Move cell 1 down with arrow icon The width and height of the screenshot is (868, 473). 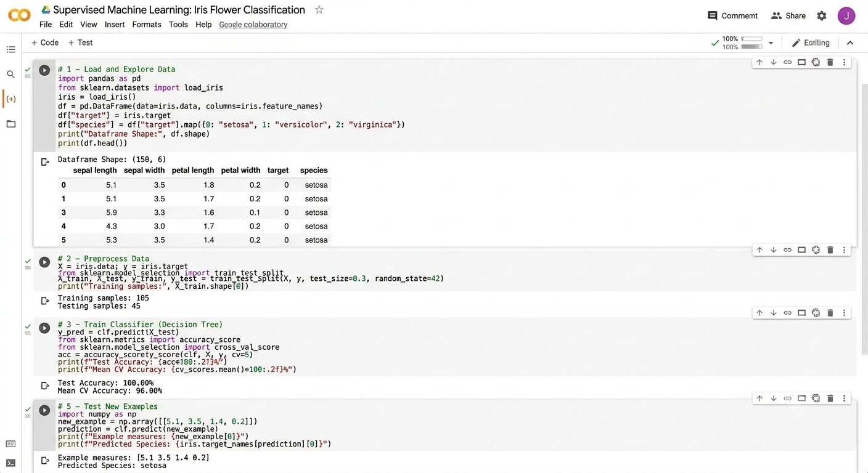774,62
